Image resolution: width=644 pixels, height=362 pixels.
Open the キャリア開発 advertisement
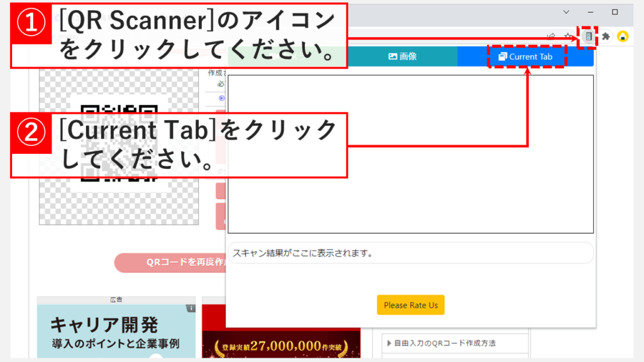tap(116, 331)
